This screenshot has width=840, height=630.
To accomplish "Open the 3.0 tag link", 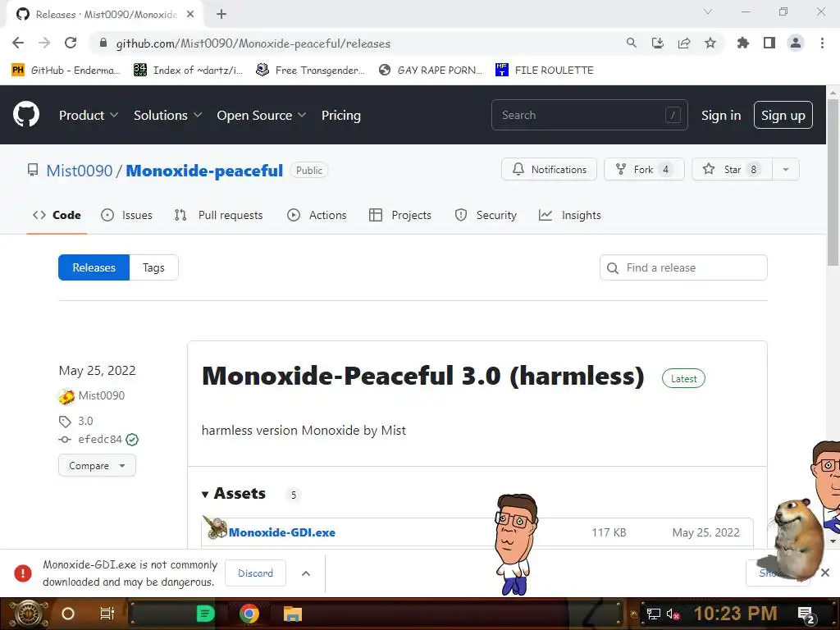I will coord(85,421).
